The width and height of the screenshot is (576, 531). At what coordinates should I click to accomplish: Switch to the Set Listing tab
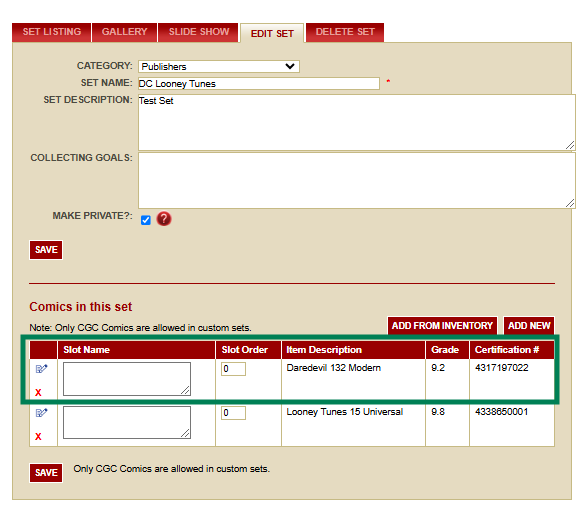51,32
